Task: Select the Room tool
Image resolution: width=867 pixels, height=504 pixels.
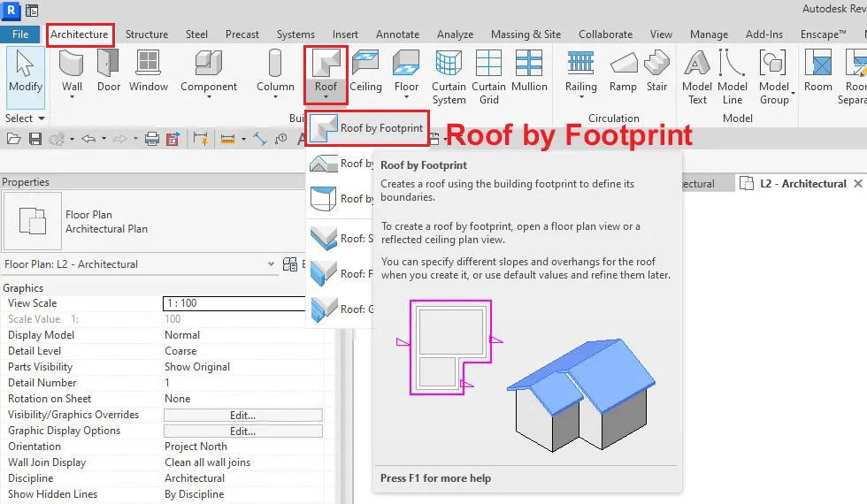Action: 817,70
